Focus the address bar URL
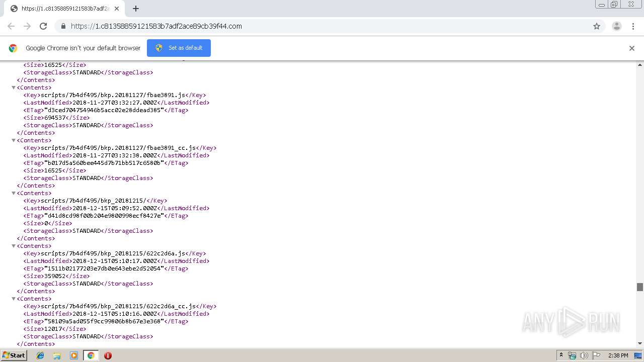 156,26
